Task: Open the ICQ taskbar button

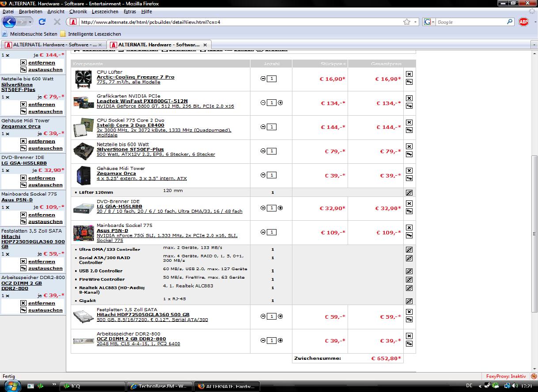Action: point(92,386)
